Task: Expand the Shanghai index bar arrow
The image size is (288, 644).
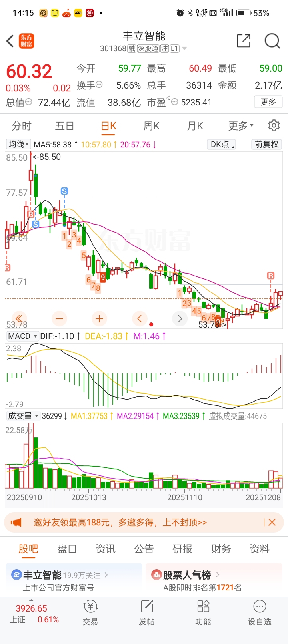Action: pyautogui.click(x=31, y=600)
